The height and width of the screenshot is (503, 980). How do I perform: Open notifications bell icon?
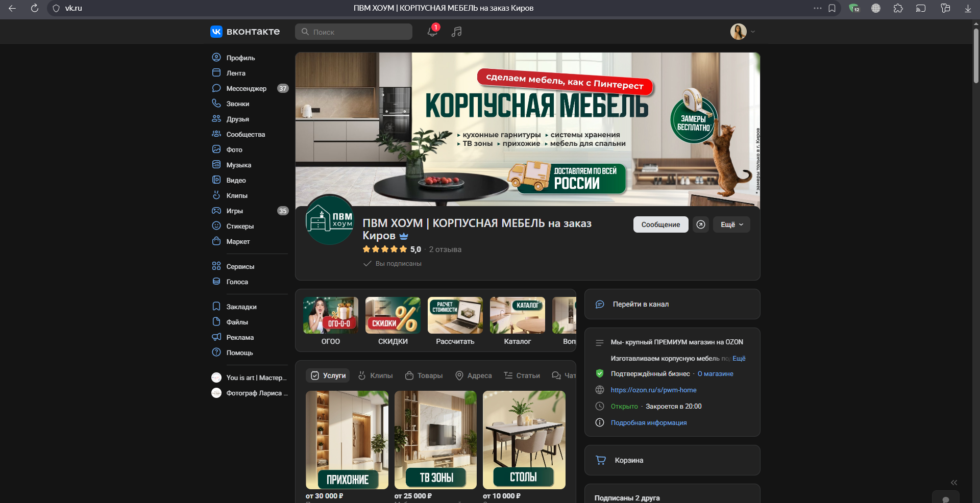click(432, 32)
